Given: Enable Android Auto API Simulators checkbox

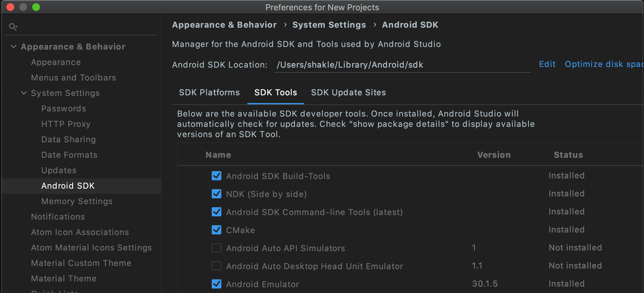Looking at the screenshot, I should tap(216, 248).
